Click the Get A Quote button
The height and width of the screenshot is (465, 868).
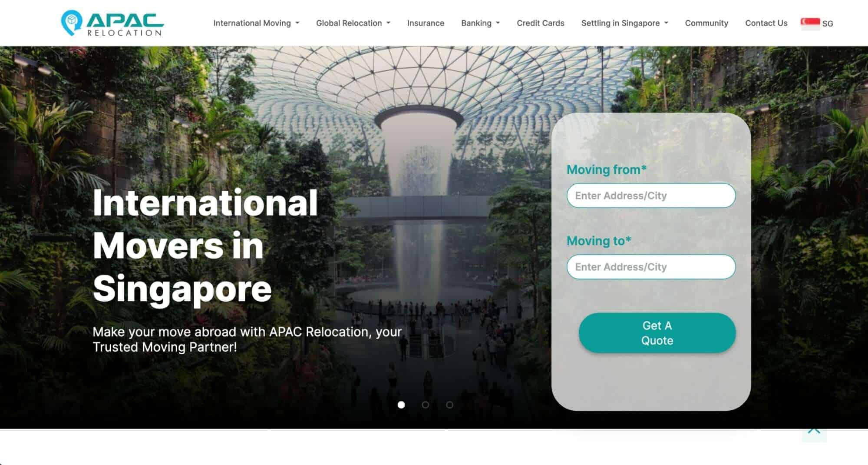point(657,333)
